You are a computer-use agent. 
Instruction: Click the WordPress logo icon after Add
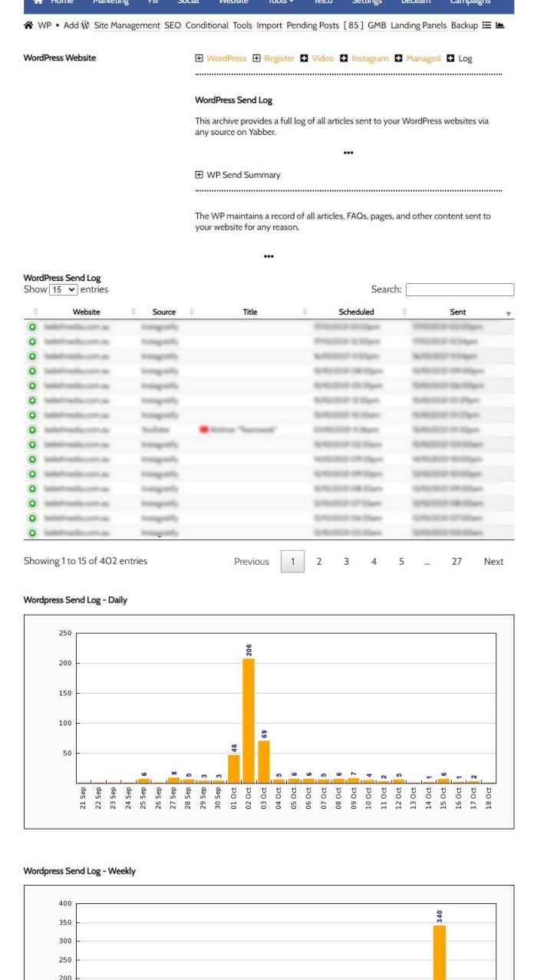tap(86, 25)
